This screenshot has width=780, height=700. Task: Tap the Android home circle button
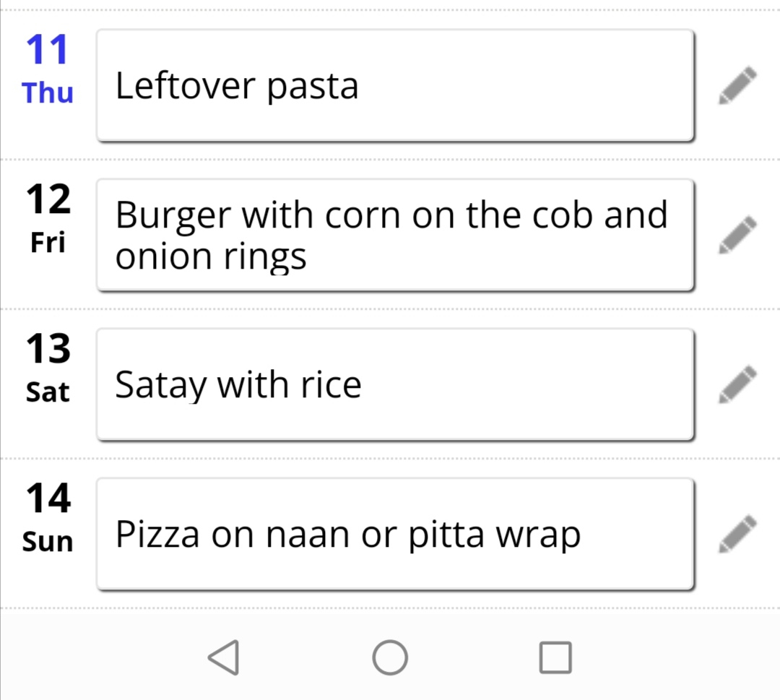click(x=390, y=657)
